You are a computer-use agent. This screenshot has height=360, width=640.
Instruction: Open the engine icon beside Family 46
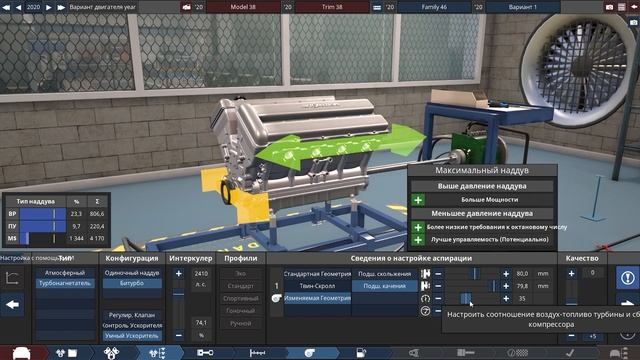(377, 7)
